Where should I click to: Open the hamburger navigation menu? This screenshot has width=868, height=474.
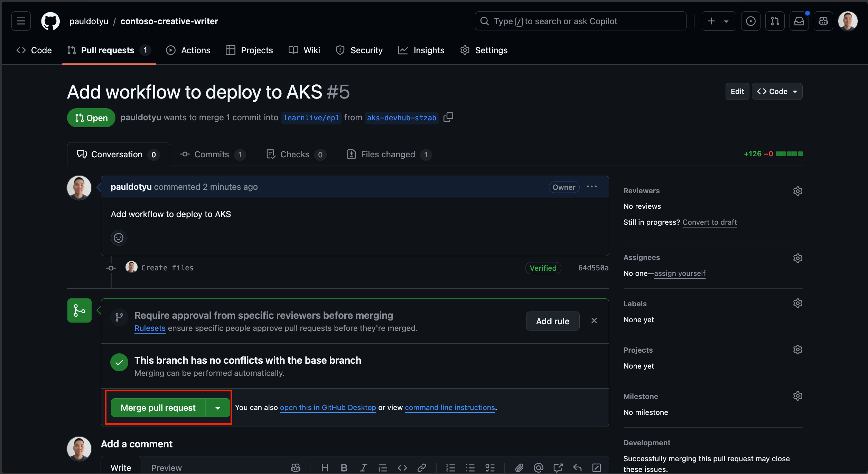click(x=21, y=21)
